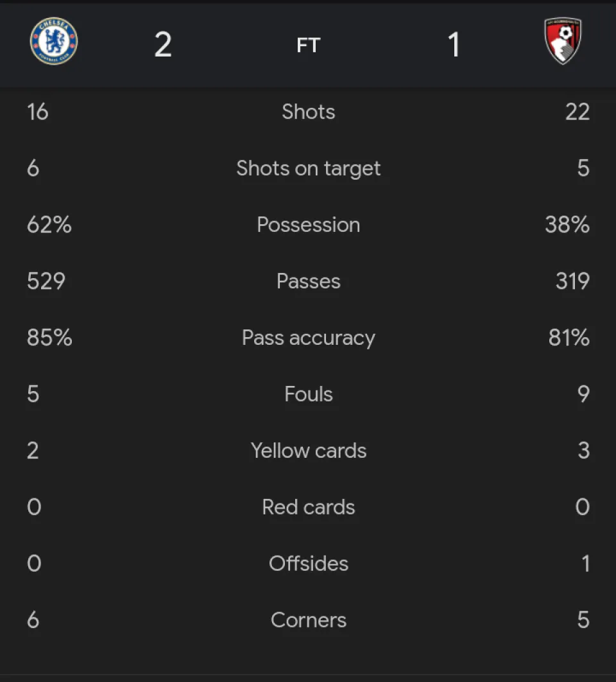
Task: Select the Pass accuracy label
Action: click(x=308, y=338)
